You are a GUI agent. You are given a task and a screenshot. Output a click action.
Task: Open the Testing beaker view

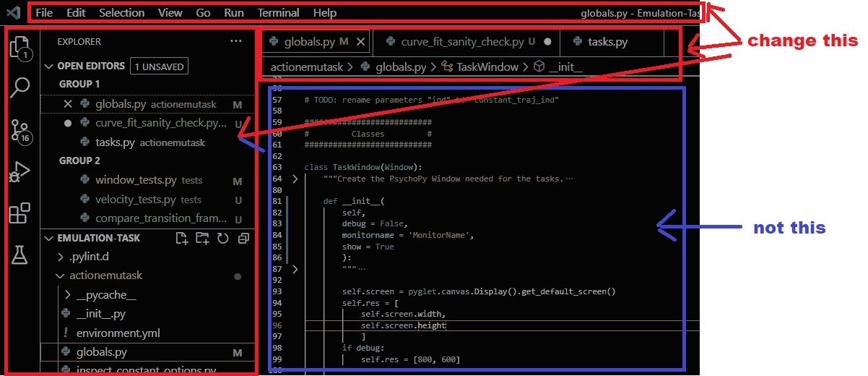coord(19,254)
